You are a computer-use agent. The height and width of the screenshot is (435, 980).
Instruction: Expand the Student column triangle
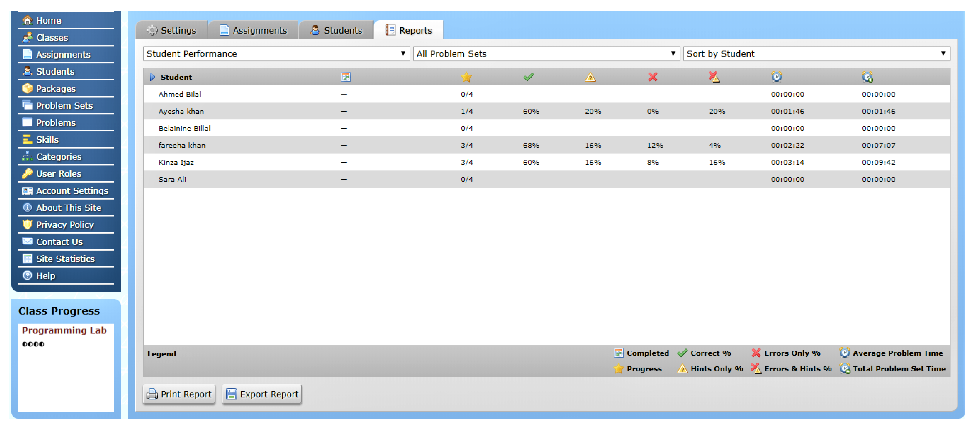[152, 77]
